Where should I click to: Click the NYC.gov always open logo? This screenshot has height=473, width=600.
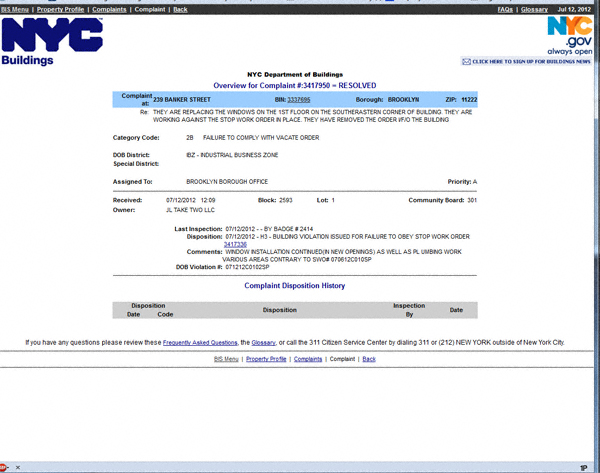[570, 34]
